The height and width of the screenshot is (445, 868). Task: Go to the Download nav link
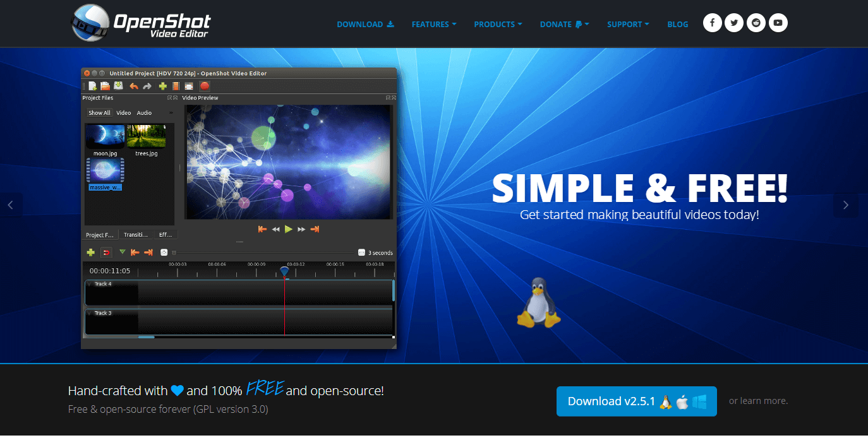[365, 24]
